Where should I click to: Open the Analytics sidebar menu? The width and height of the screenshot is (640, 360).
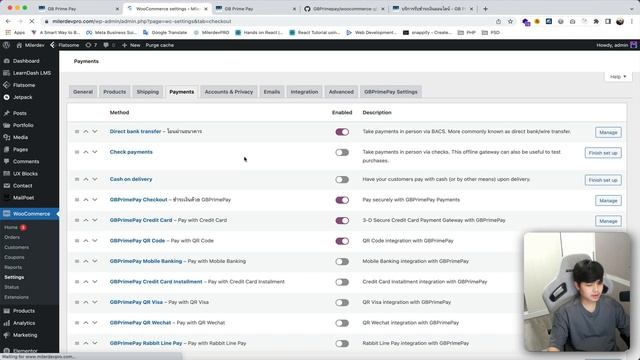pyautogui.click(x=24, y=323)
